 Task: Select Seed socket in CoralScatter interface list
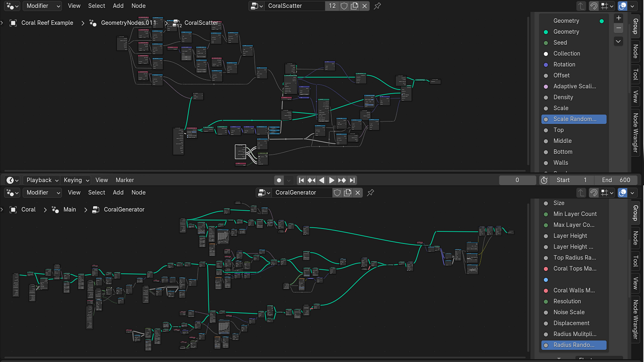click(574, 42)
